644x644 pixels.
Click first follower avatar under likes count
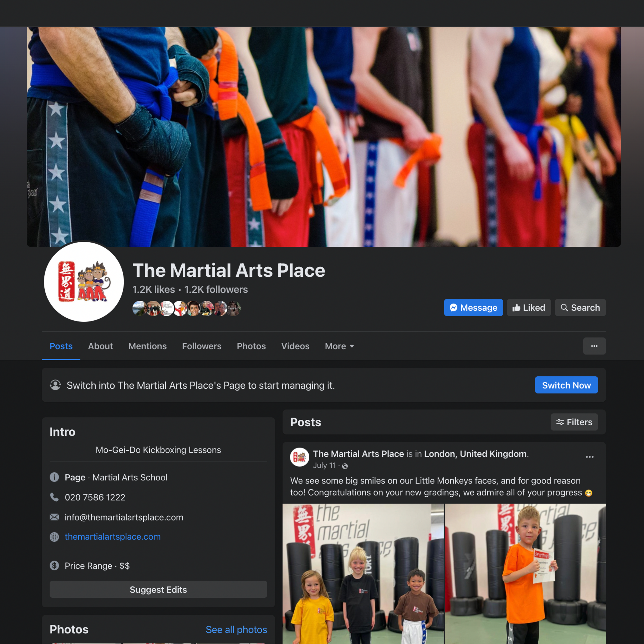[139, 308]
